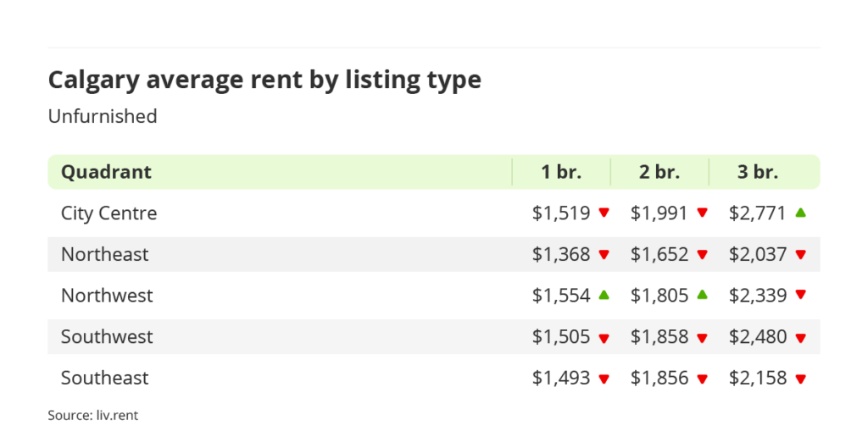Click the red down arrow beside City Centre $1,991
The height and width of the screenshot is (448, 868).
[x=702, y=213]
